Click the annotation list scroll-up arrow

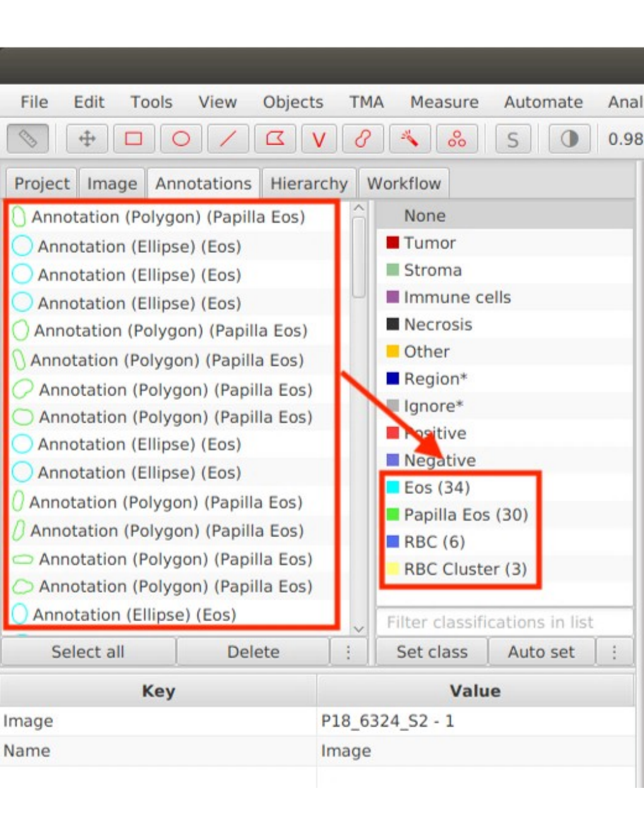pos(359,208)
